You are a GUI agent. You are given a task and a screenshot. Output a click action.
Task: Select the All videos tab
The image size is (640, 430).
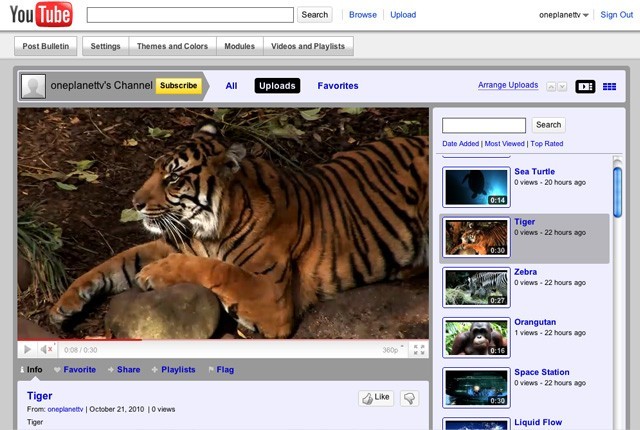coord(231,86)
